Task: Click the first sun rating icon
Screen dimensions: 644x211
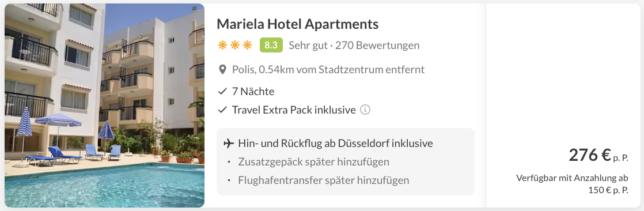Action: (x=222, y=45)
